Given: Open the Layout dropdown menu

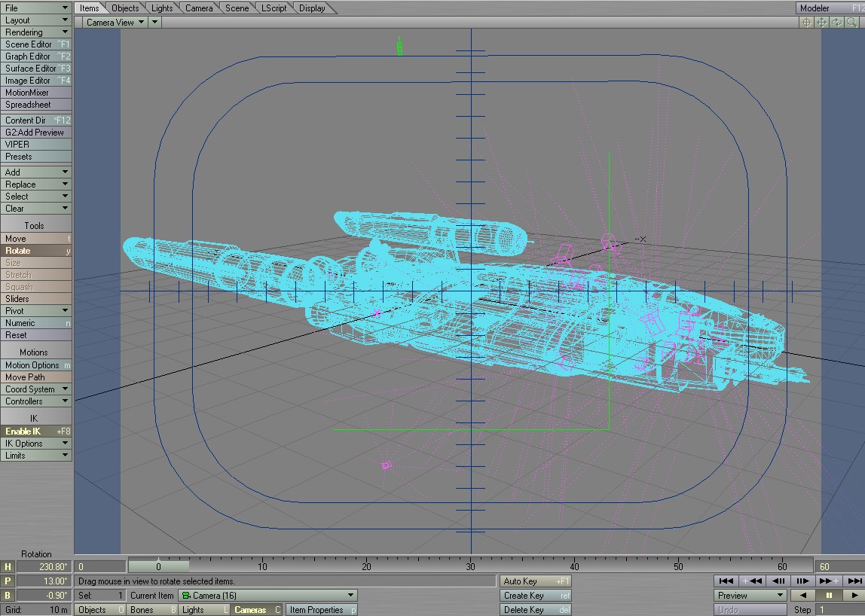Looking at the screenshot, I should pyautogui.click(x=36, y=20).
